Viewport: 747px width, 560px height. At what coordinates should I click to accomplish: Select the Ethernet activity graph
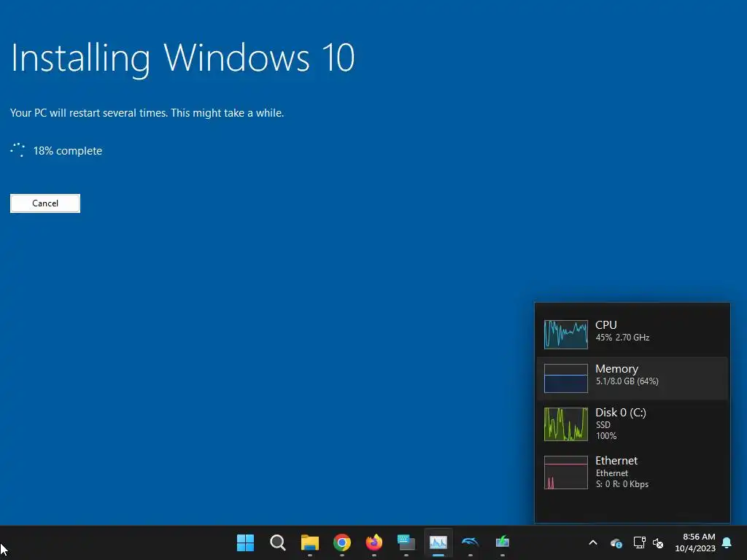(566, 472)
